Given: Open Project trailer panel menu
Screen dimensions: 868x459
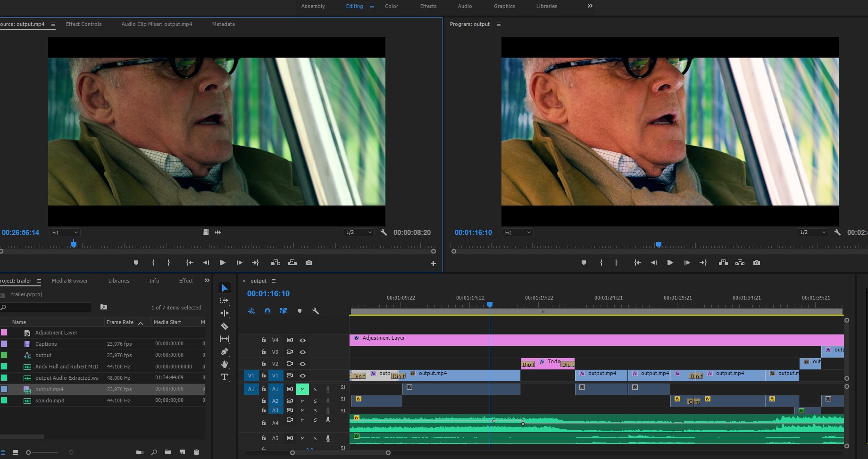Looking at the screenshot, I should 39,281.
